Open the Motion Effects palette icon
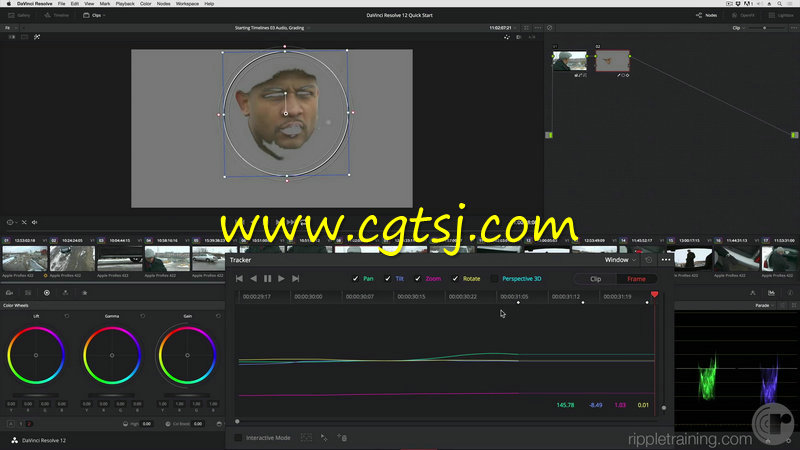Screen dimensions: 800x450 [x=85, y=293]
